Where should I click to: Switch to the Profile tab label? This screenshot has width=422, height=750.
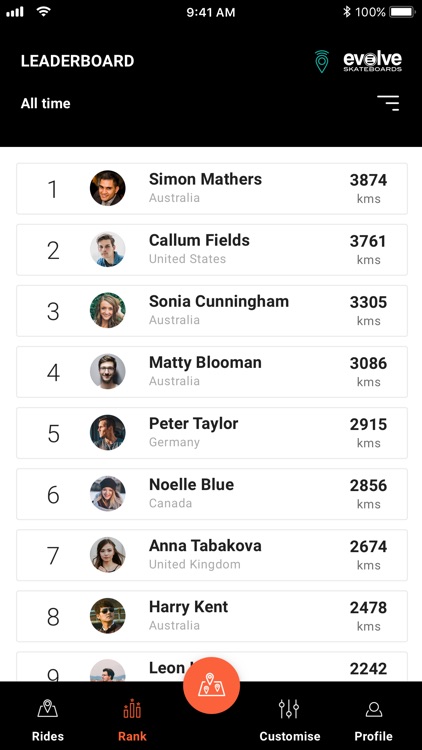point(373,736)
